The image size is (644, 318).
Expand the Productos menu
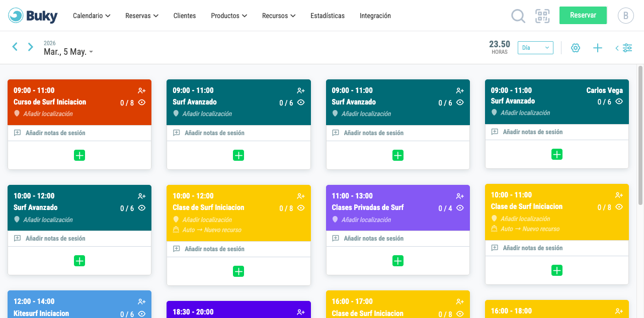click(229, 16)
